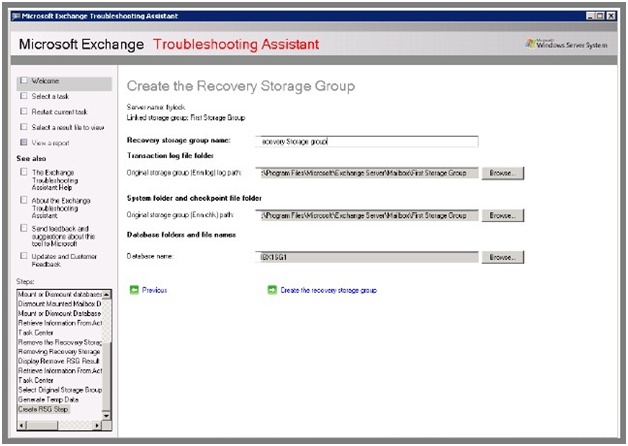Select 'Select Original Storage Group' step
This screenshot has height=446, width=628.
[x=60, y=390]
